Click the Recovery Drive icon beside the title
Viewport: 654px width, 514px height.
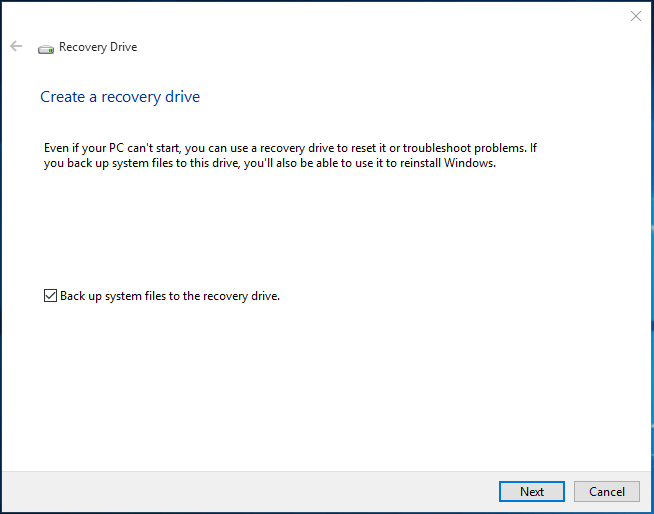click(x=46, y=48)
